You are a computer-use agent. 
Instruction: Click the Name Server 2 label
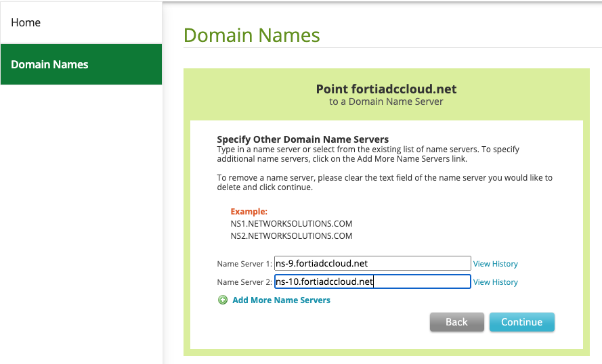click(244, 282)
